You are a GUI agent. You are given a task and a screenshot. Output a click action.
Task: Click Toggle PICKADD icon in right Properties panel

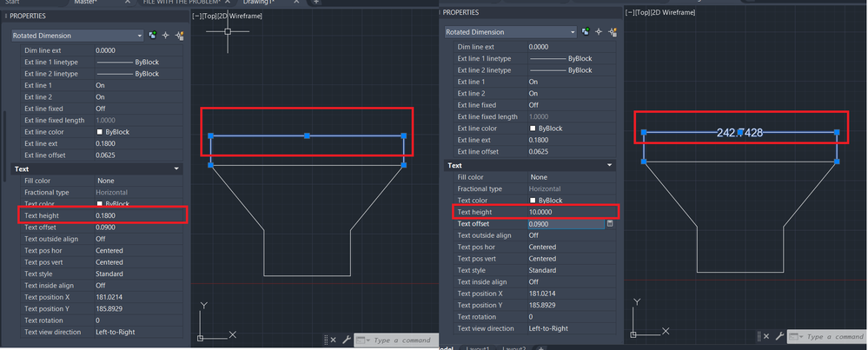pyautogui.click(x=586, y=32)
